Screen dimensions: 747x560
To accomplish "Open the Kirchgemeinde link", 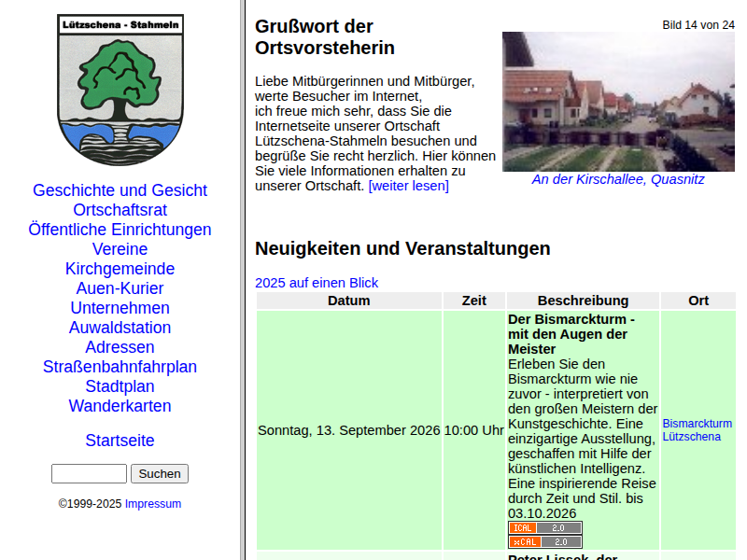I will [120, 269].
